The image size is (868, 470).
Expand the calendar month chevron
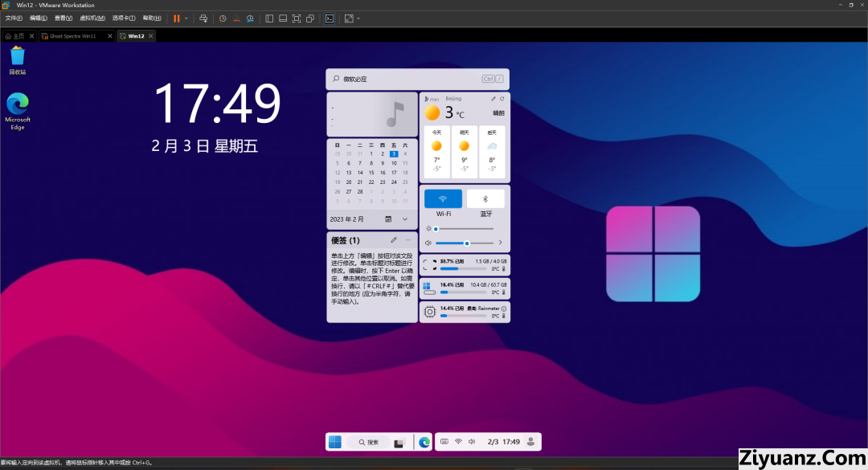point(405,219)
